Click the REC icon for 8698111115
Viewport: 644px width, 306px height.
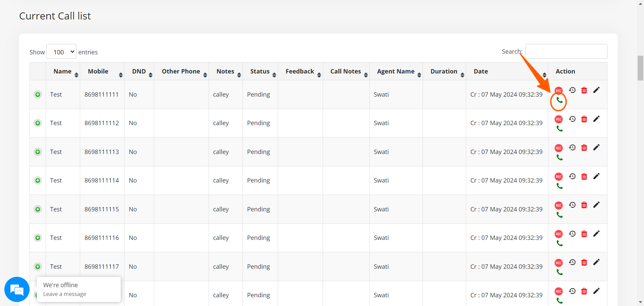point(558,205)
